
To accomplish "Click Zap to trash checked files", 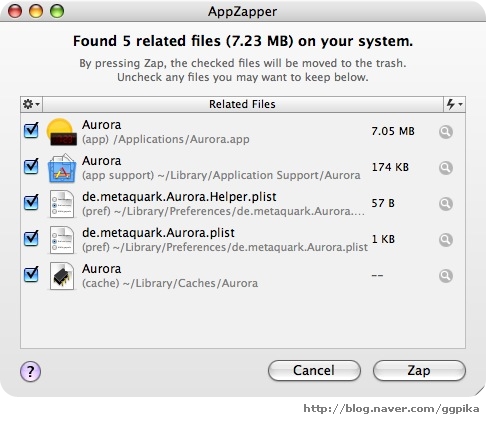I will point(419,370).
